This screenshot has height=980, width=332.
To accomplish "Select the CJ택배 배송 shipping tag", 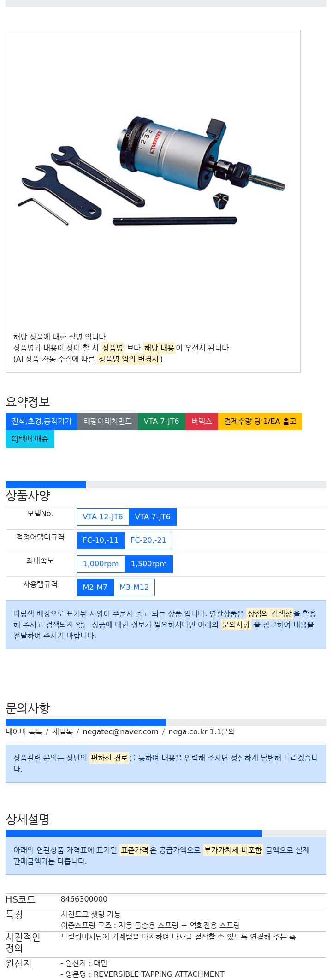I will 30,439.
